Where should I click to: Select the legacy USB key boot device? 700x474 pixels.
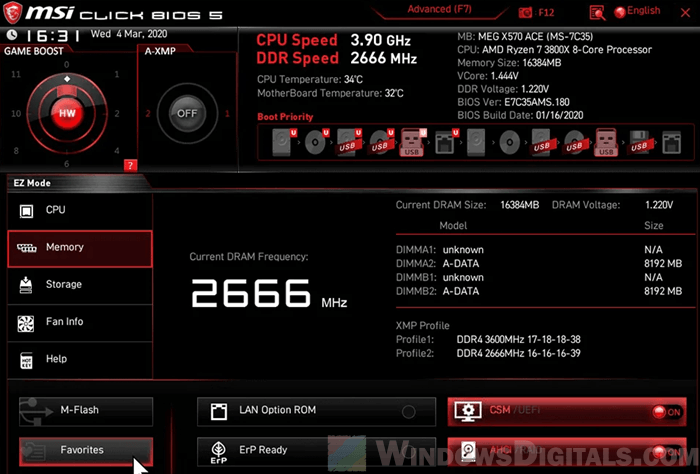(606, 142)
